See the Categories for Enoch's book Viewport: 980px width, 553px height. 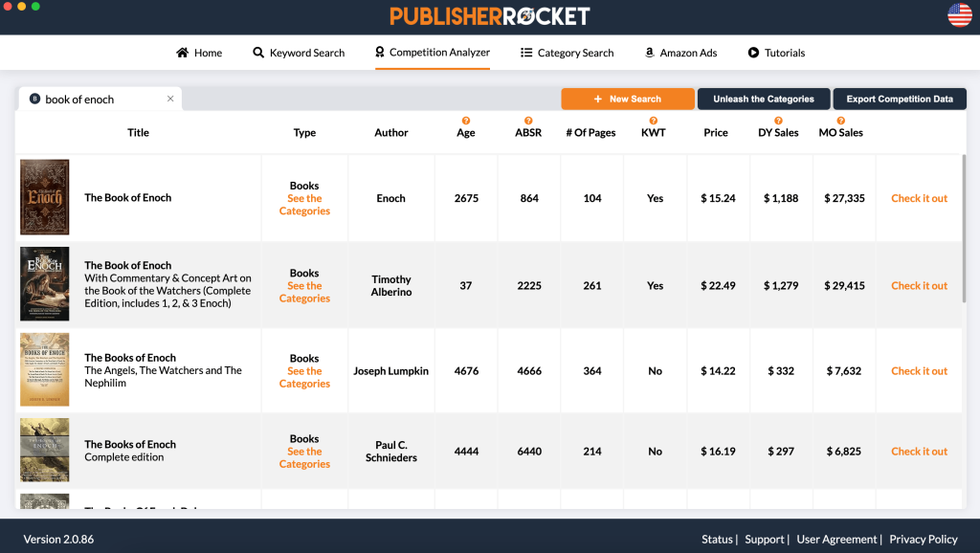pyautogui.click(x=304, y=205)
